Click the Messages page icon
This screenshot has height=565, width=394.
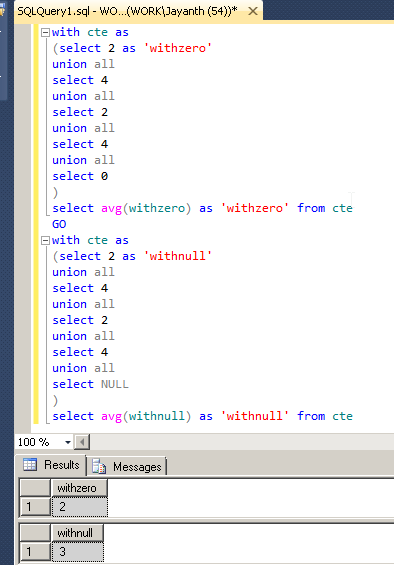click(99, 466)
